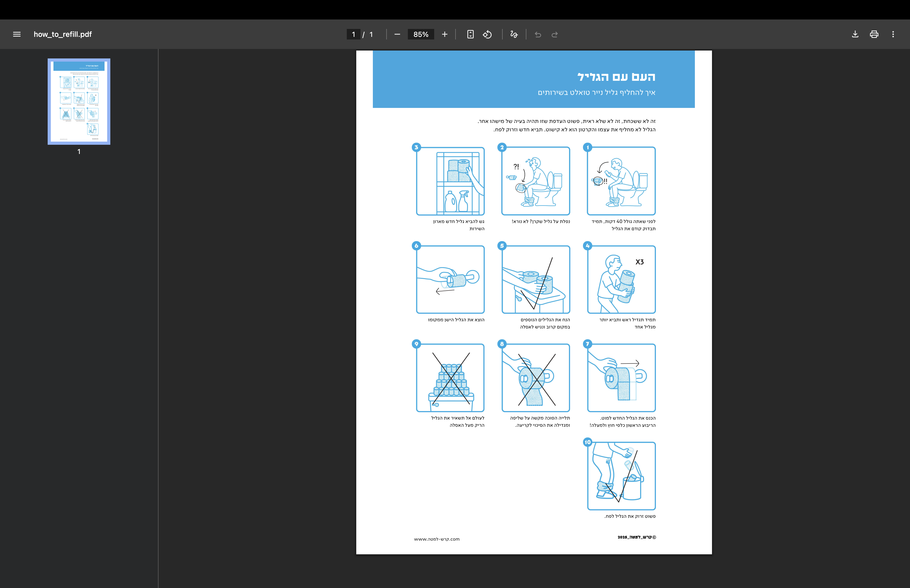Activate the draw annotation tool
The width and height of the screenshot is (910, 588).
pyautogui.click(x=514, y=34)
